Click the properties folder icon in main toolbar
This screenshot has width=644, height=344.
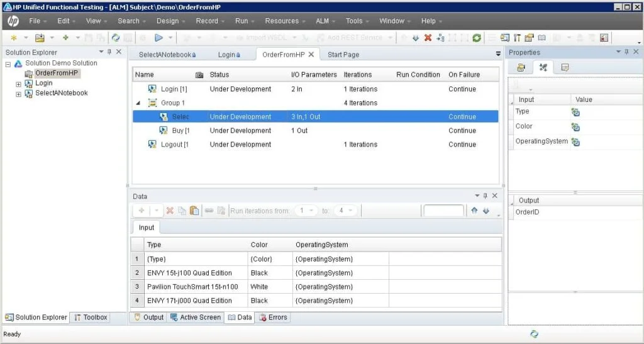(x=530, y=38)
